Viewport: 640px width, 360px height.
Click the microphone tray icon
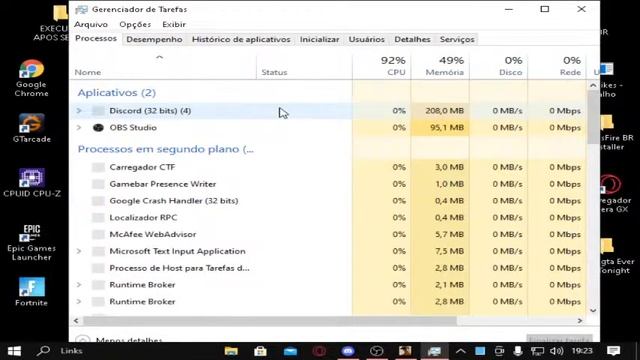518,351
